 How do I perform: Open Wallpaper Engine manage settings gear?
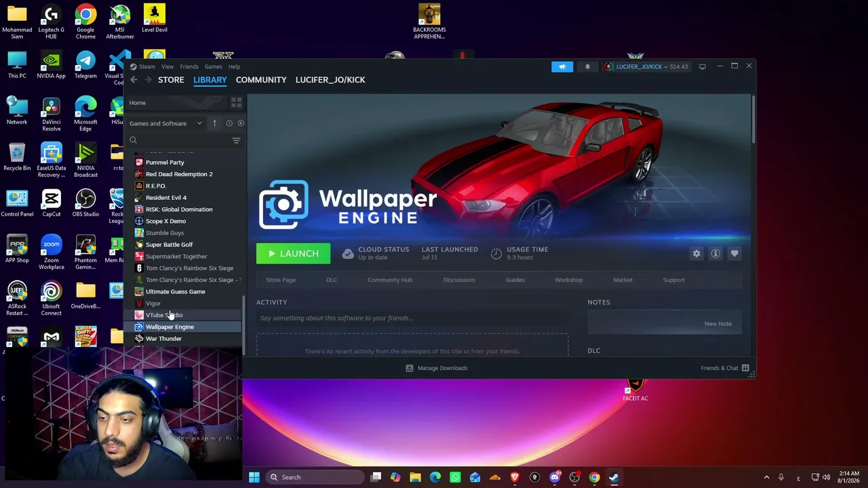(696, 253)
